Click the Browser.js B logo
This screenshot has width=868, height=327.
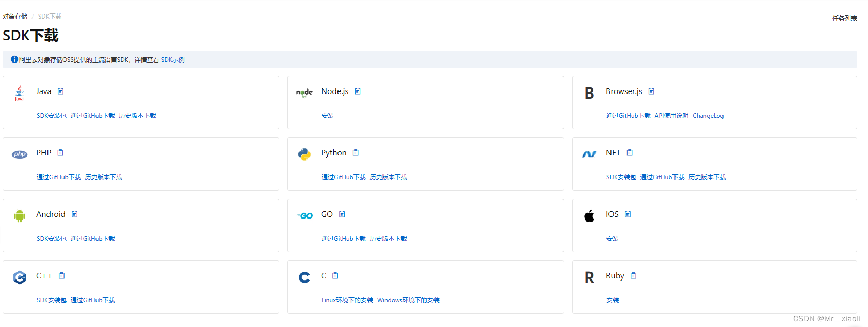pos(589,93)
